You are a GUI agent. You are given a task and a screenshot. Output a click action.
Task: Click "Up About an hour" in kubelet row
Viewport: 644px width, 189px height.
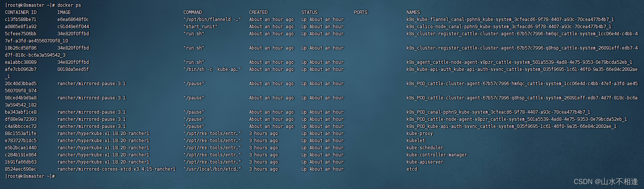(323, 141)
